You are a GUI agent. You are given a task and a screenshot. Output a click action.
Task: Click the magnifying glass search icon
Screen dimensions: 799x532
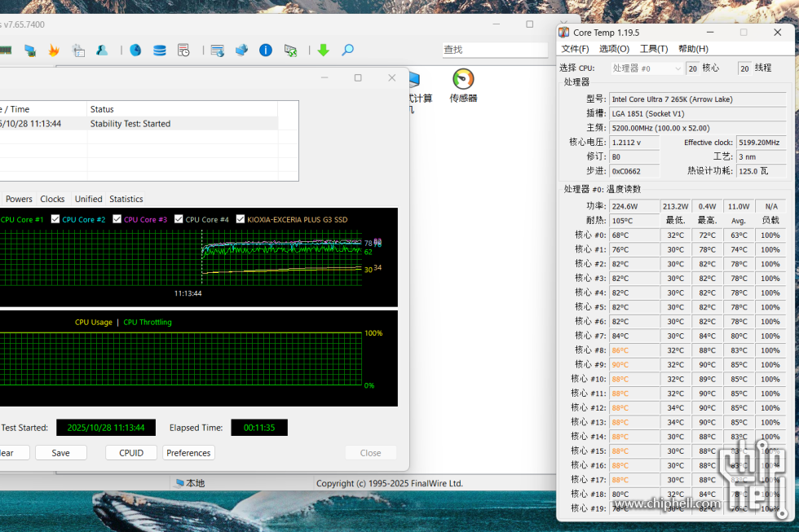tap(347, 51)
